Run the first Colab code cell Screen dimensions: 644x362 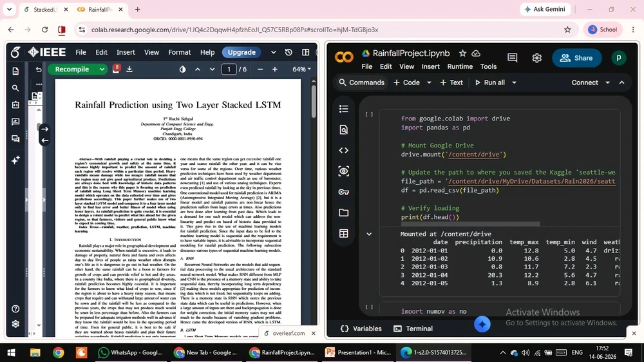pyautogui.click(x=369, y=115)
